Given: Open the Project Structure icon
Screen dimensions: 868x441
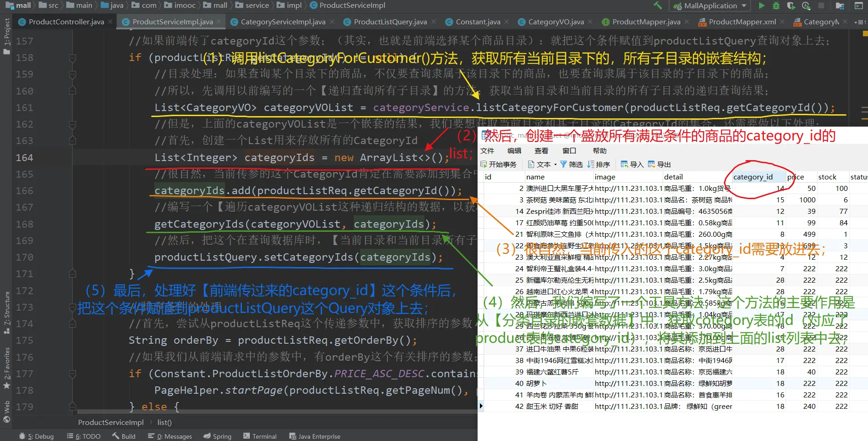Looking at the screenshot, I should [x=840, y=6].
